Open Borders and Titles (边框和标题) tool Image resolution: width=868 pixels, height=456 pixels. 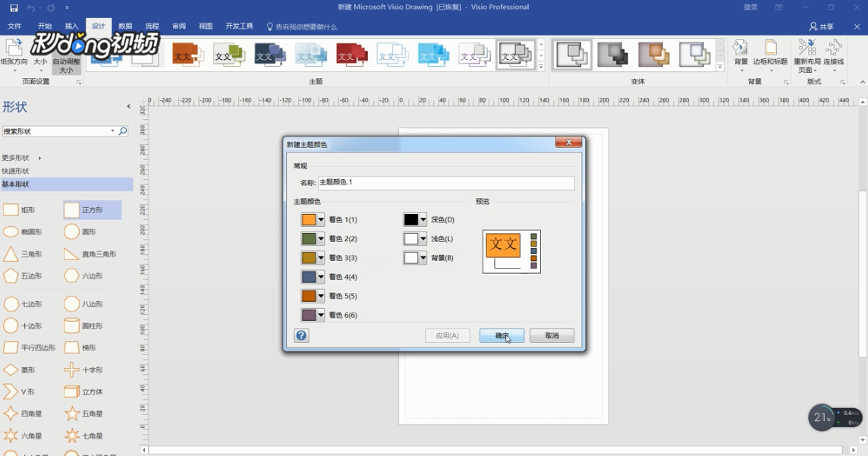click(771, 55)
